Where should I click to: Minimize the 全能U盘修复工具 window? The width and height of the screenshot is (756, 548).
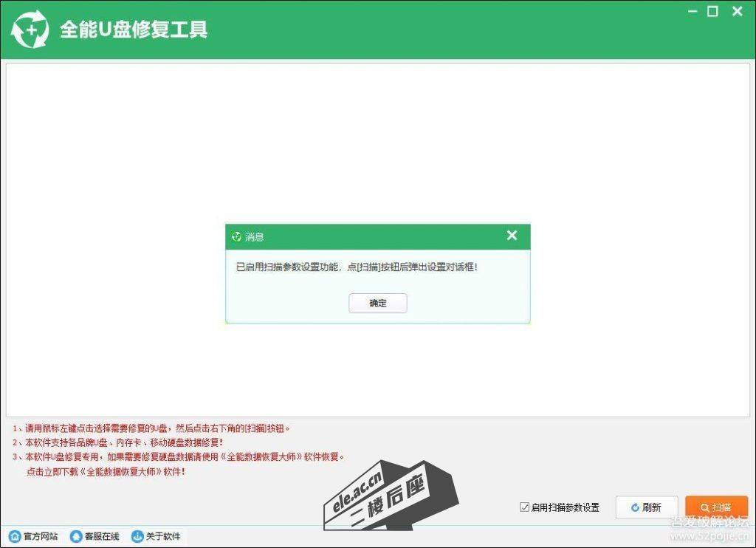(691, 12)
